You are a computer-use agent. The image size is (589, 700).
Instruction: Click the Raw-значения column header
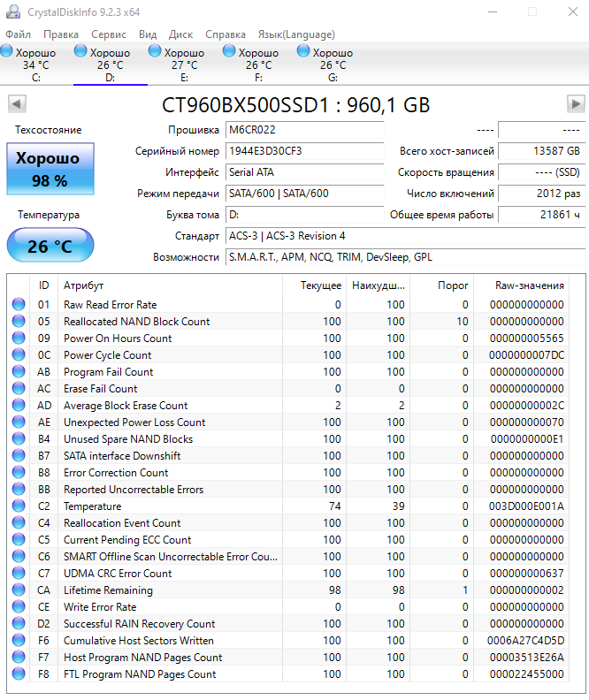531,285
